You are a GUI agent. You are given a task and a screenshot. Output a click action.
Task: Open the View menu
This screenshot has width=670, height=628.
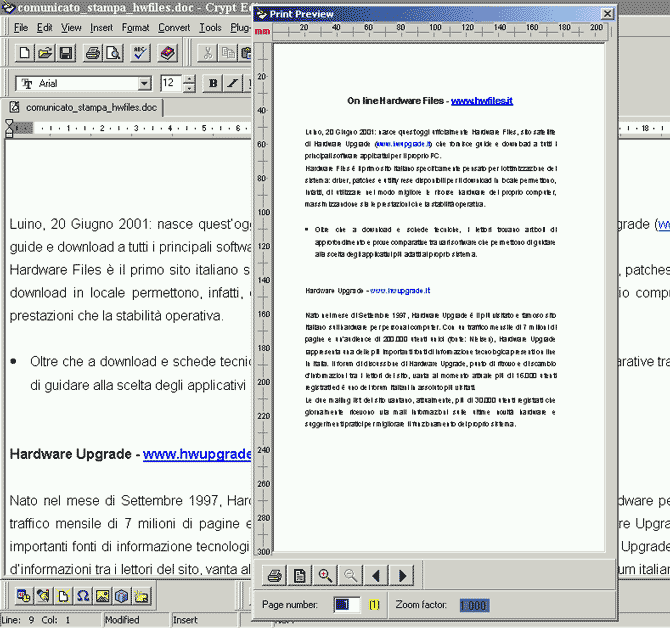coord(71,28)
